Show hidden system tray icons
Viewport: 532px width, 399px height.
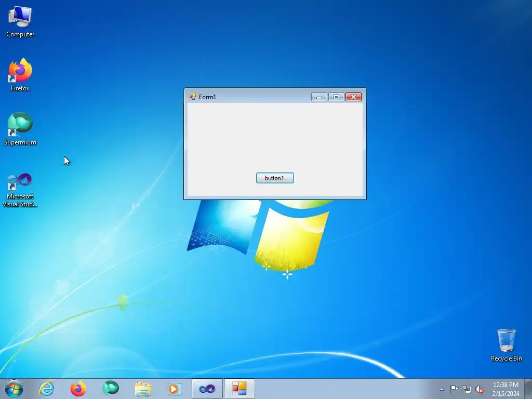pyautogui.click(x=442, y=389)
